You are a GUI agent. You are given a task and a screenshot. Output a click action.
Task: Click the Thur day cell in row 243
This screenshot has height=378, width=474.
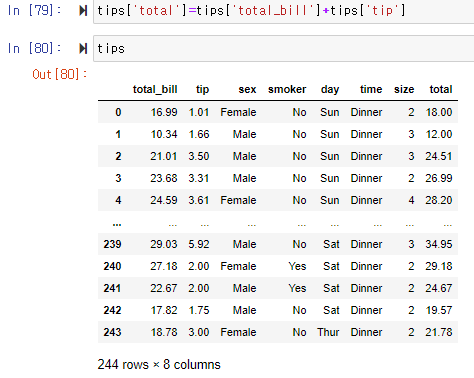pos(328,332)
